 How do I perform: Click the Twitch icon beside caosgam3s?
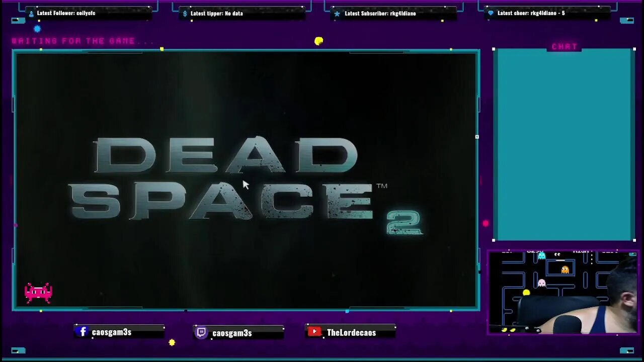coord(201,333)
